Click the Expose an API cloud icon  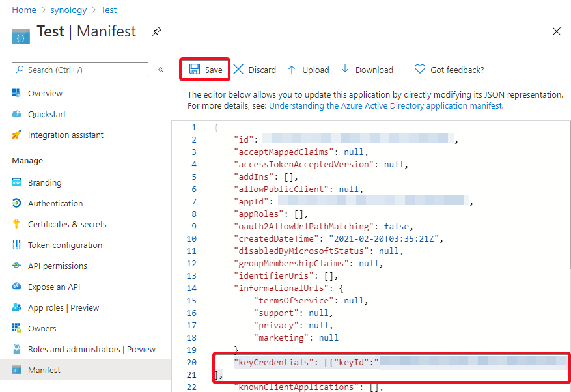[x=16, y=287]
